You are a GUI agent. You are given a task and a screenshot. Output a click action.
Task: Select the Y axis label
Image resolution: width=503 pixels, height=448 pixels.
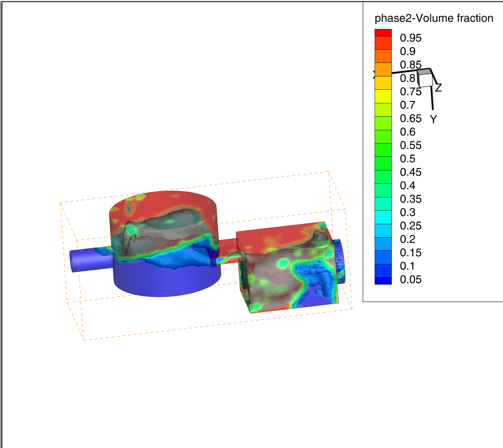coord(433,119)
